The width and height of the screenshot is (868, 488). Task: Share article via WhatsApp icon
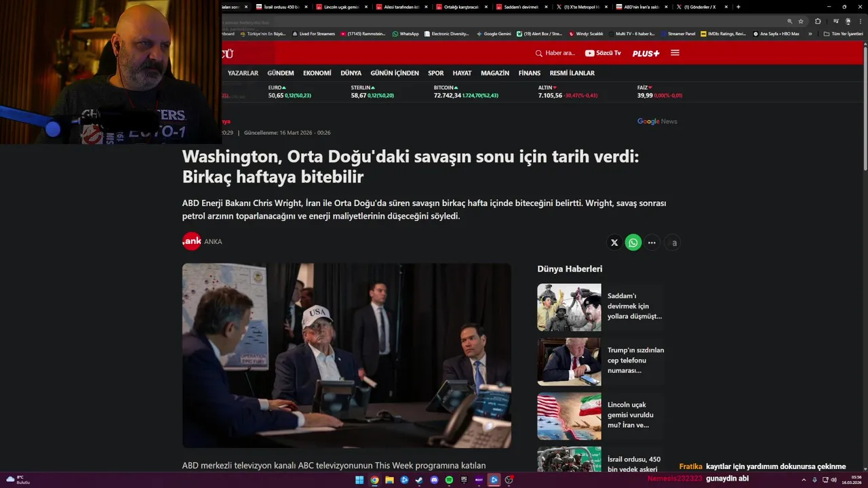pyautogui.click(x=633, y=243)
